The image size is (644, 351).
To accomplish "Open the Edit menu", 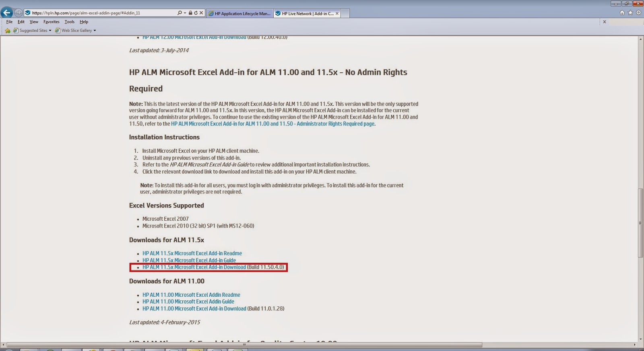I will point(21,22).
